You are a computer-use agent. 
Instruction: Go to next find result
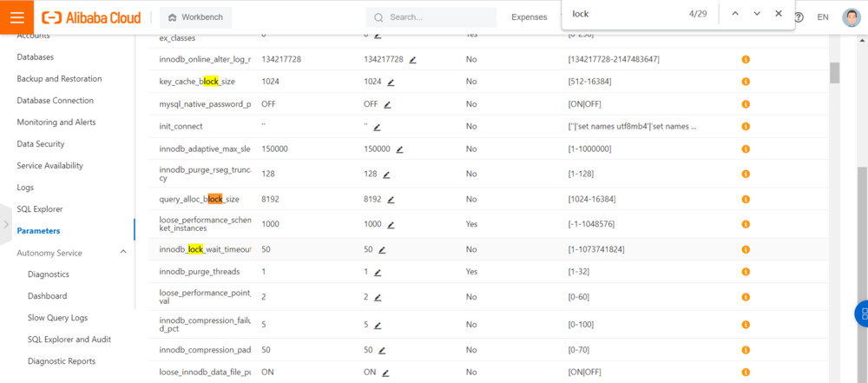pos(757,14)
